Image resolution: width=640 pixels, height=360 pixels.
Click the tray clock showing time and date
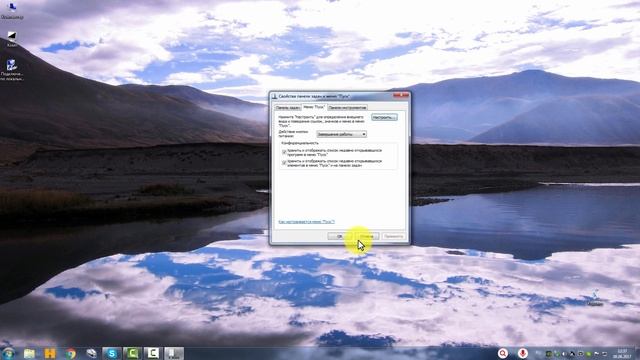pos(622,353)
